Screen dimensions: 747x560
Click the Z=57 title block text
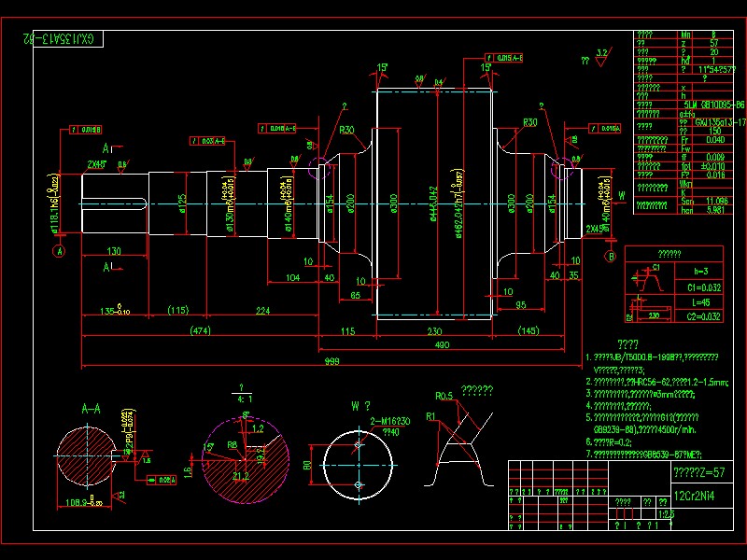(x=699, y=472)
